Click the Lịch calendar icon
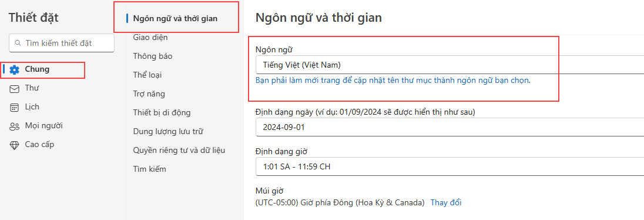 pyautogui.click(x=14, y=107)
